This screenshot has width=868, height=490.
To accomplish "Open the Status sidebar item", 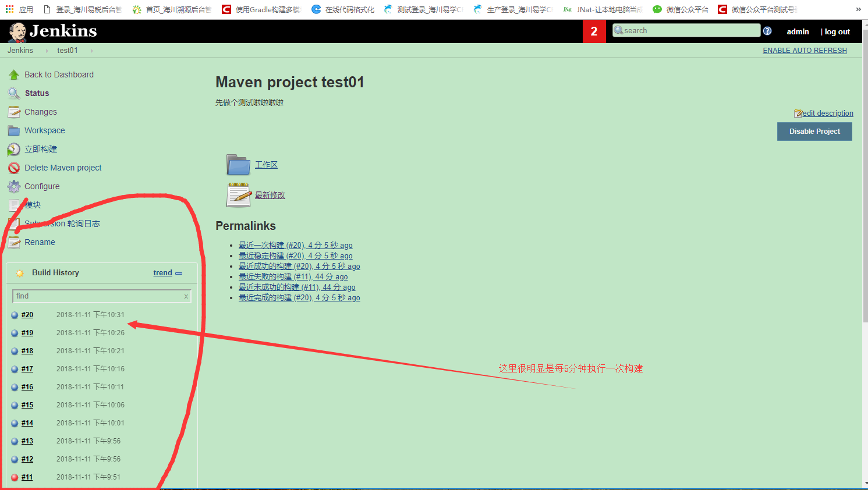I will point(37,93).
